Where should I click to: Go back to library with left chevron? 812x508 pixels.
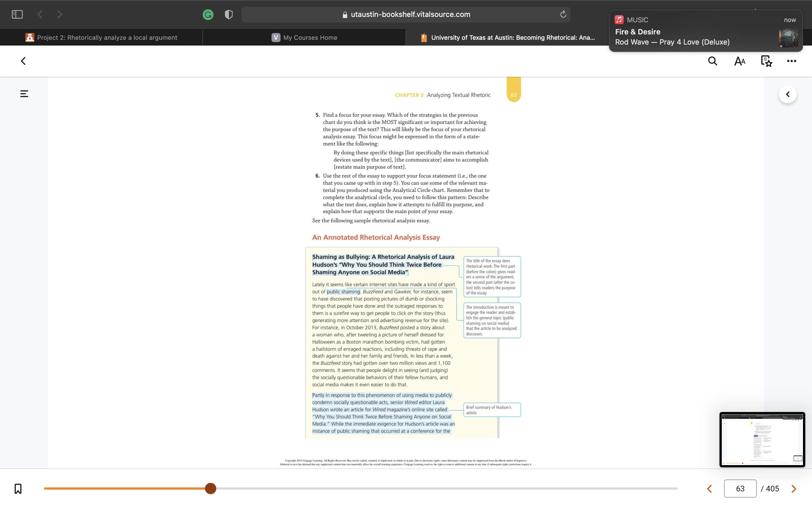coord(23,61)
